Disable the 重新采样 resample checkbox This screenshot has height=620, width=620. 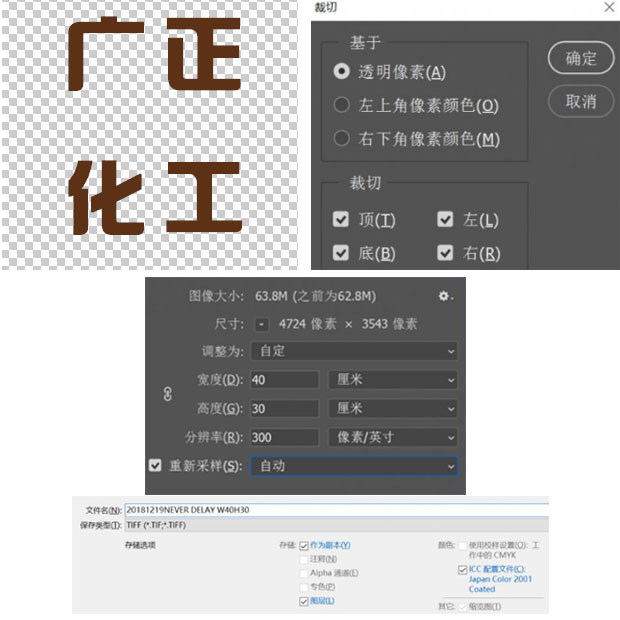point(155,466)
